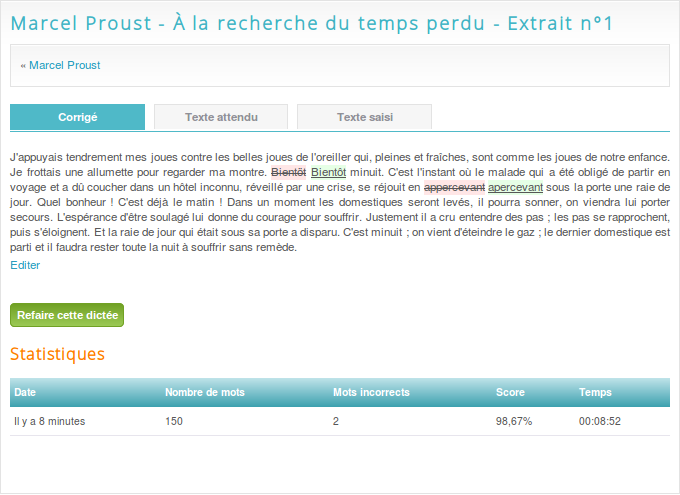Image resolution: width=680 pixels, height=495 pixels.
Task: Click the struck-through word Bientôt
Action: pyautogui.click(x=289, y=172)
